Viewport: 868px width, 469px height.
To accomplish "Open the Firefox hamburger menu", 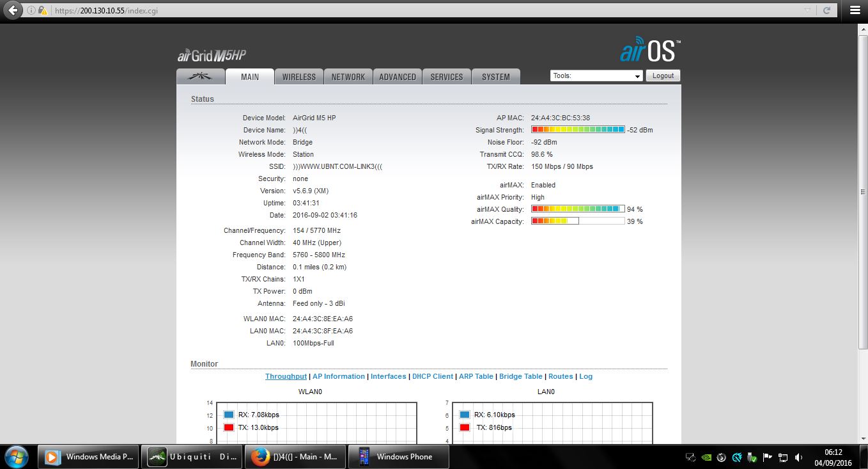I will 855,10.
